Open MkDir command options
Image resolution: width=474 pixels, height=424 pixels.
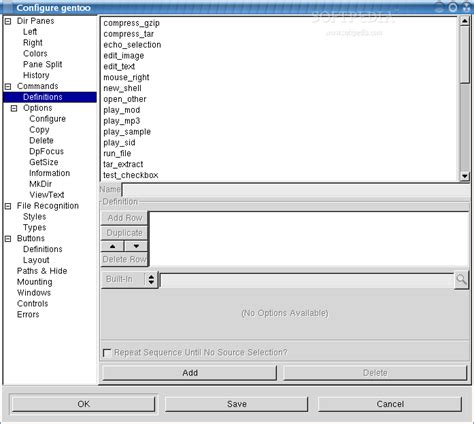point(41,184)
